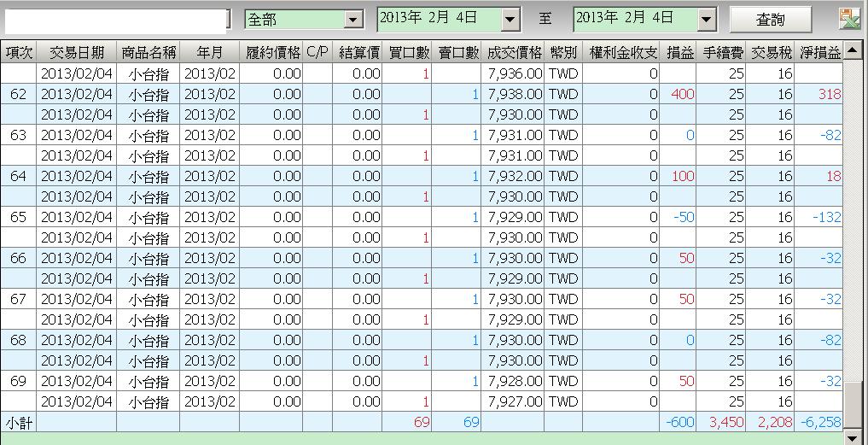Screen dimensions: 868x445
Task: Click the 年月 column header
Action: (x=210, y=52)
